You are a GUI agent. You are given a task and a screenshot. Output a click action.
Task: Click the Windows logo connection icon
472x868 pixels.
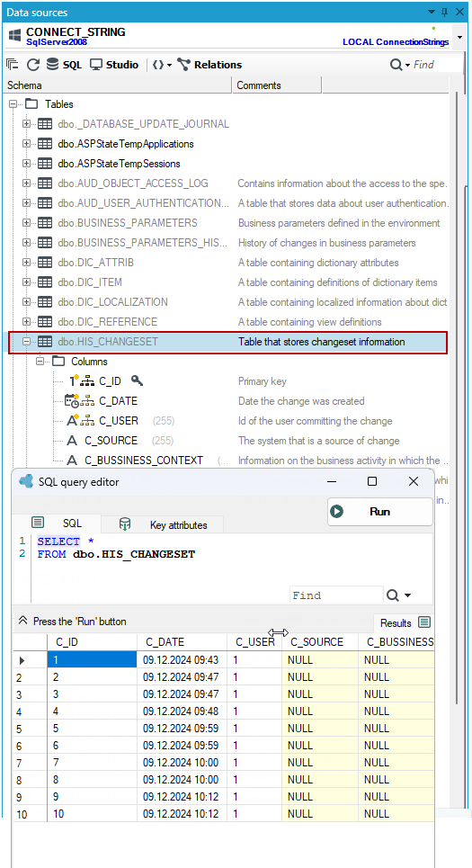(15, 37)
